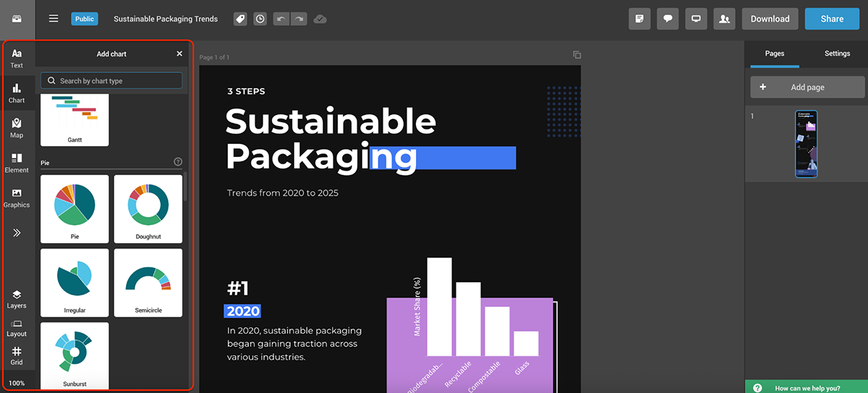The image size is (868, 393).
Task: Undo the last action
Action: (x=281, y=19)
